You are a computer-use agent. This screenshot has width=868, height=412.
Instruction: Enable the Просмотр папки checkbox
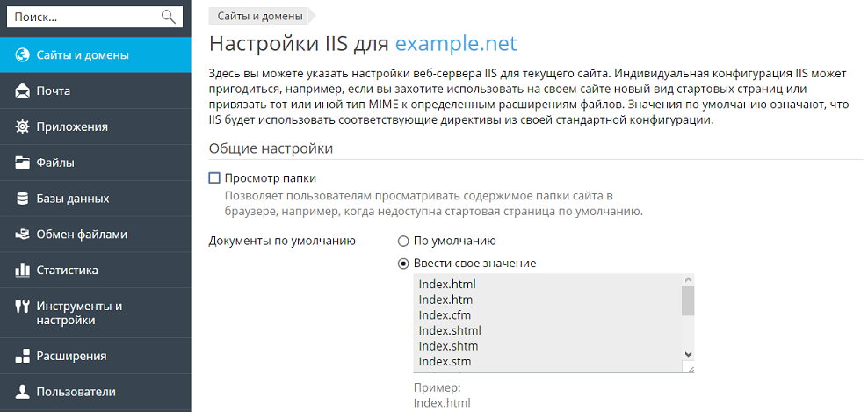pyautogui.click(x=214, y=178)
